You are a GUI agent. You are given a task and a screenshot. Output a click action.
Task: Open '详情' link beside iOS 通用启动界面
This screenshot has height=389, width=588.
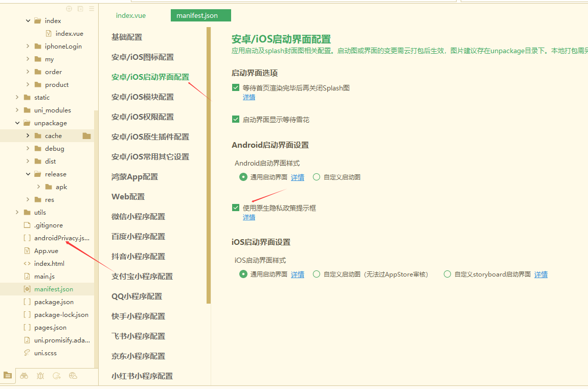(298, 274)
